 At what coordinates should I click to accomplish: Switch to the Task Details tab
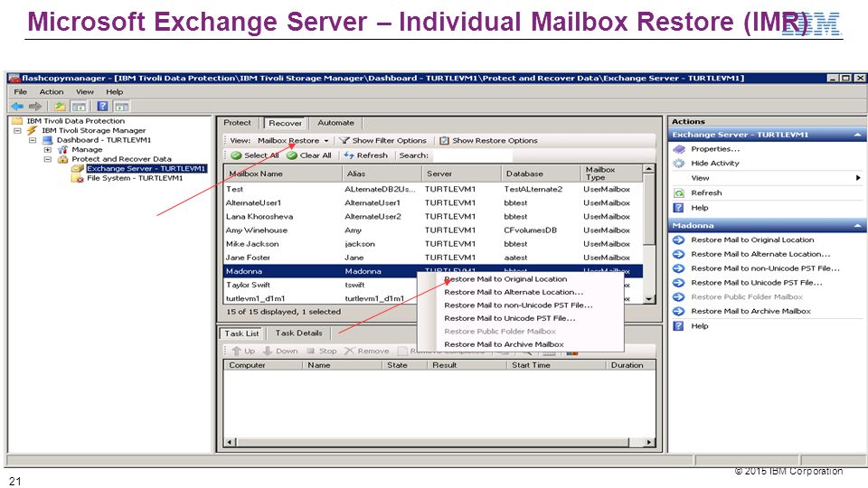coord(299,333)
